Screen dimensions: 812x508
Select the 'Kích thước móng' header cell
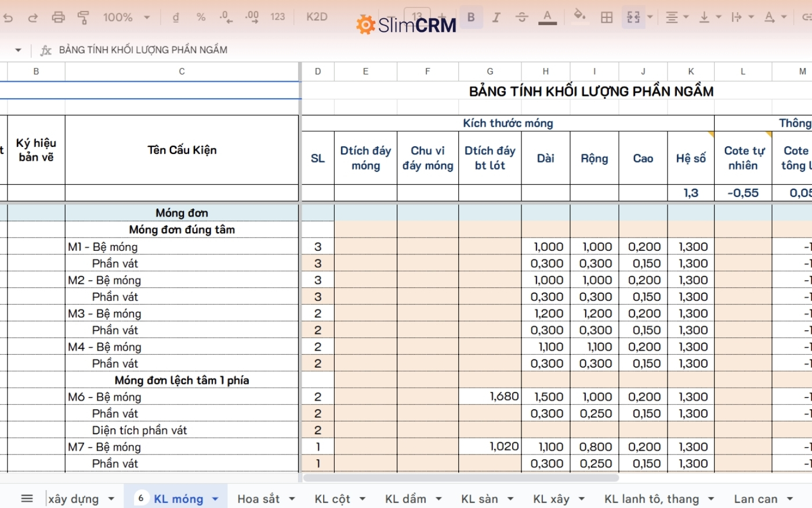coord(508,123)
